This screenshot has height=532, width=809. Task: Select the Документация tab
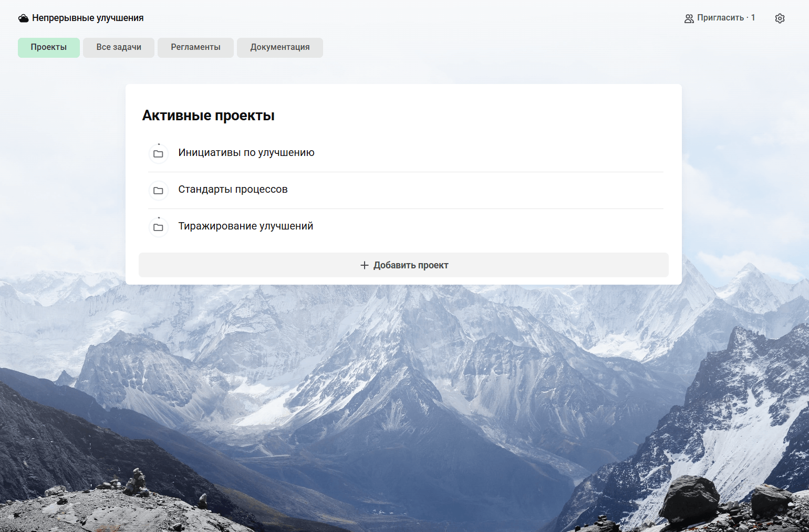pos(280,47)
